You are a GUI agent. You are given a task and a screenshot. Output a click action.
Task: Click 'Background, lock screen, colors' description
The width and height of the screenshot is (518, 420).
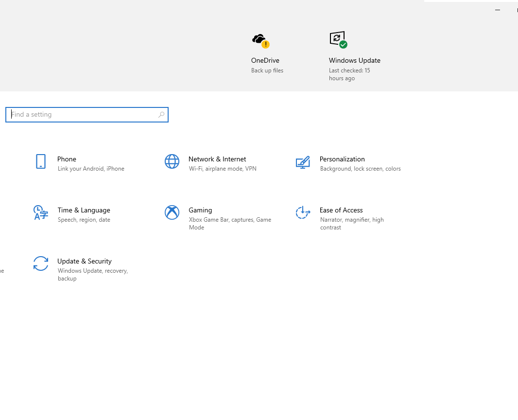pyautogui.click(x=361, y=169)
